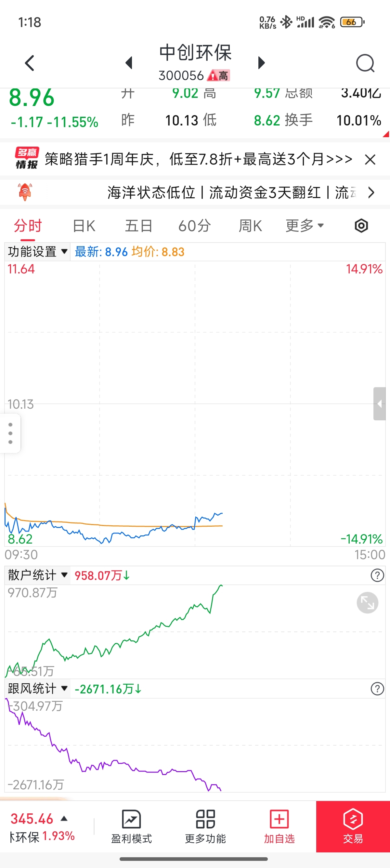Go to next stock arrow

click(x=261, y=63)
